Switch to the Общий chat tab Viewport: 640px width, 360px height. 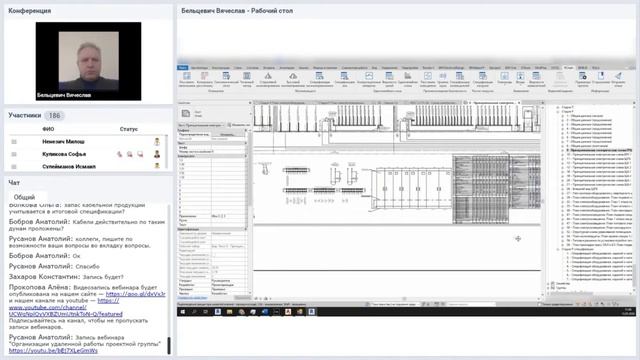24,197
